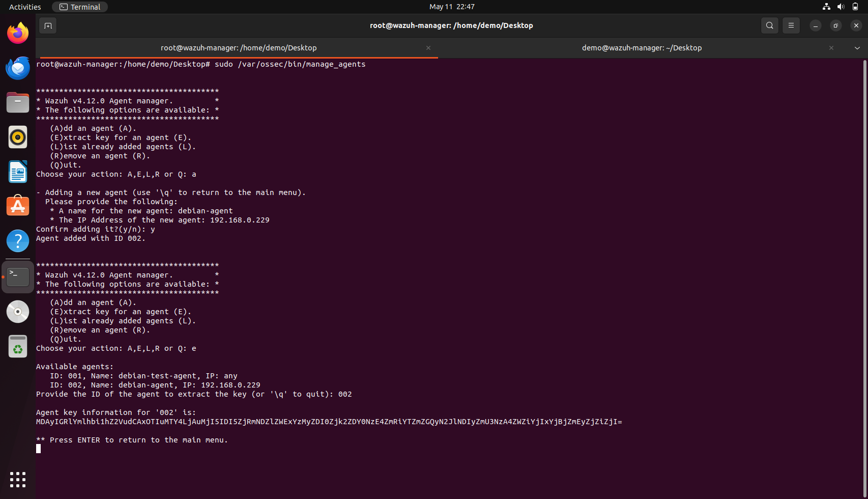Select the Terminal icon in dock
The image size is (868, 499).
18,276
